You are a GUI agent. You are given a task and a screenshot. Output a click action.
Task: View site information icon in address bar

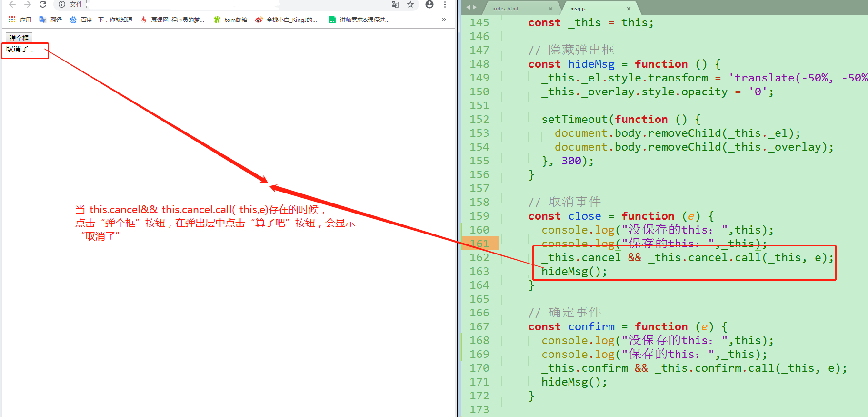click(62, 4)
